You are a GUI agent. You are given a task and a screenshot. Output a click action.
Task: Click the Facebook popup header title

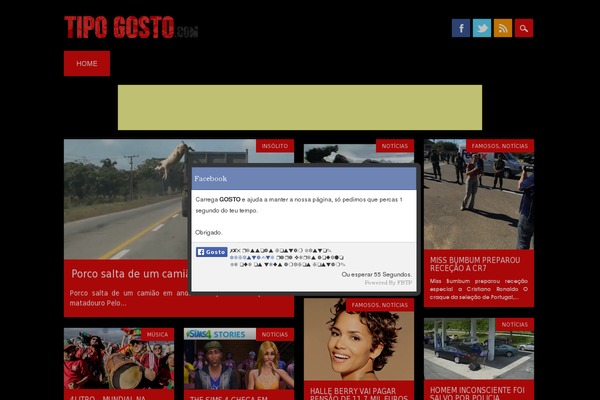(210, 178)
